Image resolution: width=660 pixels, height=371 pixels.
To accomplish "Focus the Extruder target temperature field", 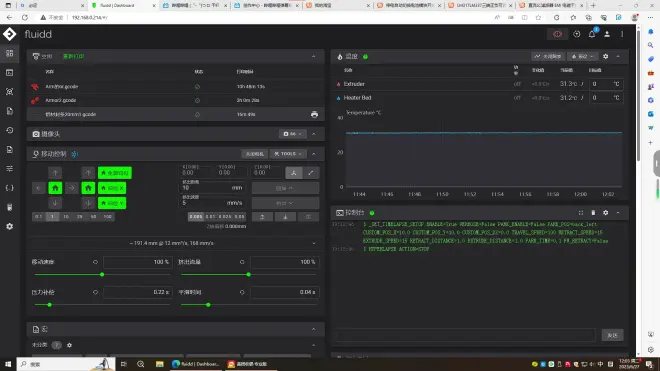I will (x=605, y=84).
